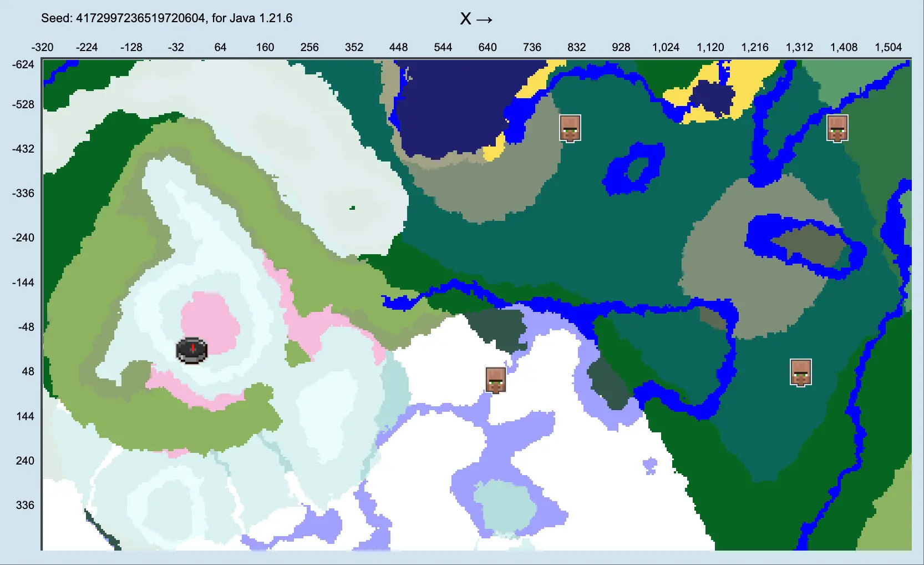This screenshot has width=924, height=565.
Task: Open the village marker in the snowy area
Action: click(x=496, y=380)
